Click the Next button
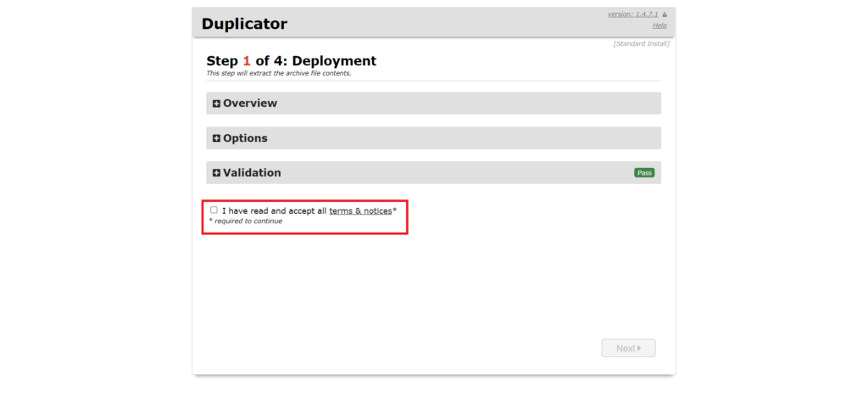The image size is (868, 398). click(x=628, y=348)
